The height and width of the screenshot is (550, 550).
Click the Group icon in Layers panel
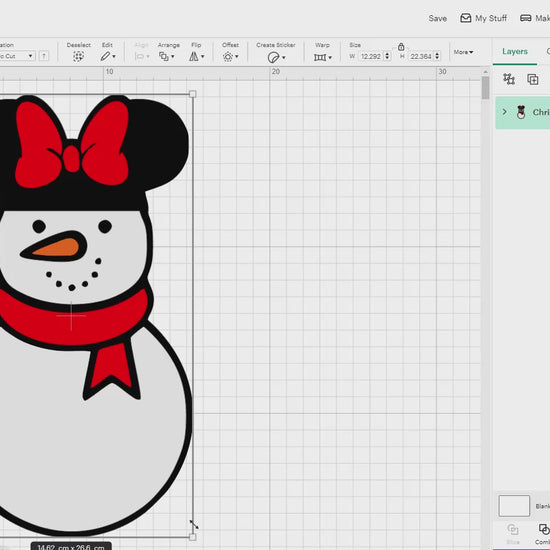pos(509,79)
